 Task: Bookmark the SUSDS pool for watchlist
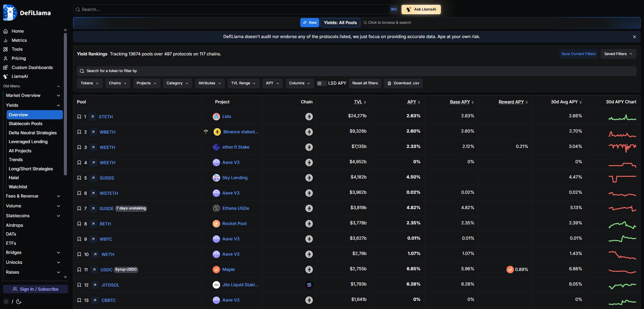coord(79,178)
